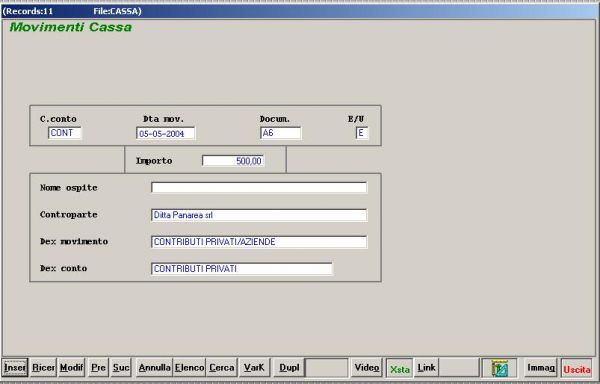Click the Controparte label
The image size is (600, 384).
coord(68,215)
